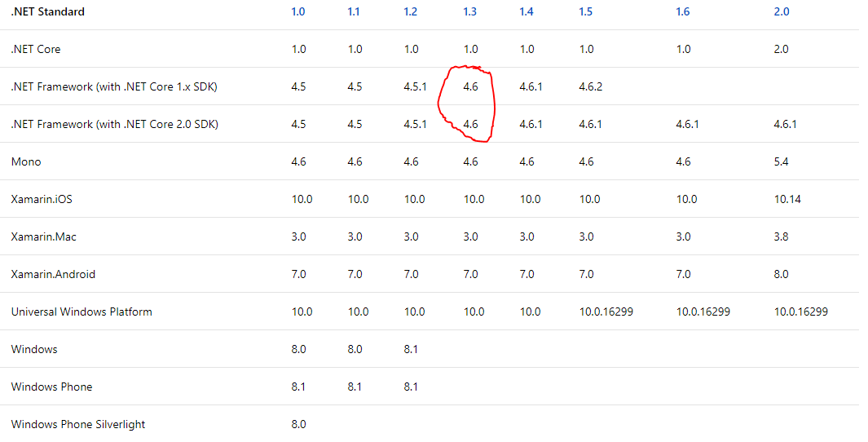Image resolution: width=868 pixels, height=442 pixels.
Task: Click 4.5.1 in the 1.x SDK row
Action: point(415,87)
